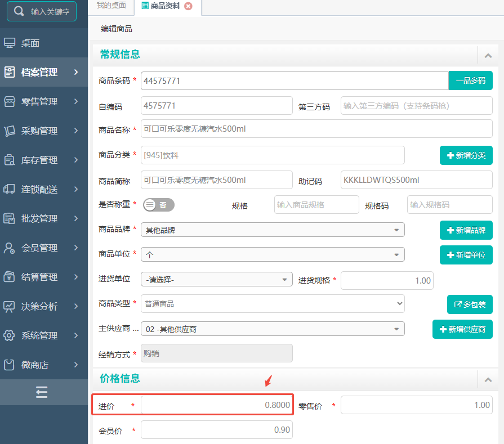Click the 商品条码 input field

point(295,80)
